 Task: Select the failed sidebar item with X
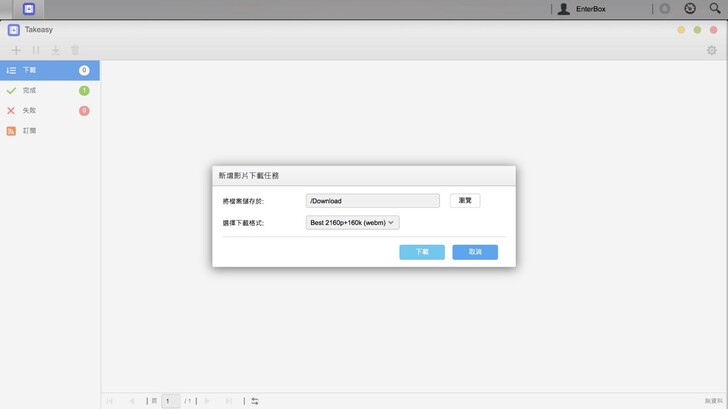pos(50,110)
